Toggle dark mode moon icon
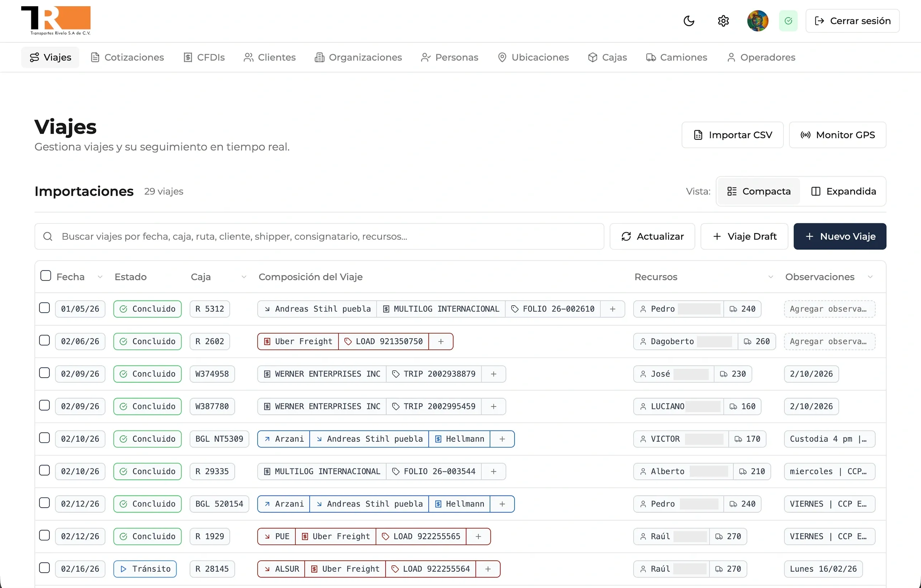The height and width of the screenshot is (588, 921). tap(689, 21)
